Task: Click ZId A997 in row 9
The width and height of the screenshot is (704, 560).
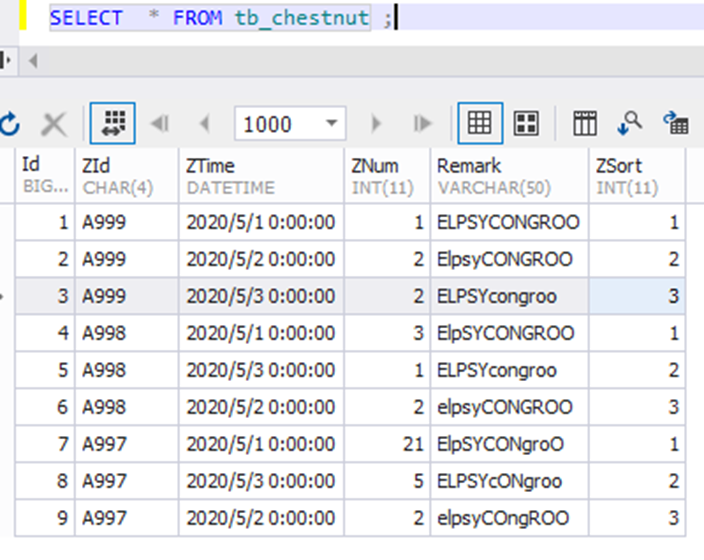Action: (127, 518)
